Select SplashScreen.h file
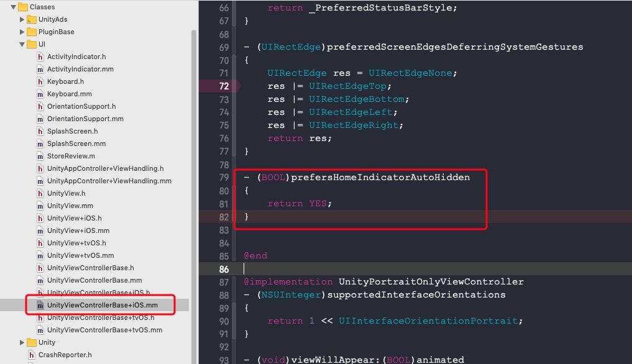 click(73, 131)
